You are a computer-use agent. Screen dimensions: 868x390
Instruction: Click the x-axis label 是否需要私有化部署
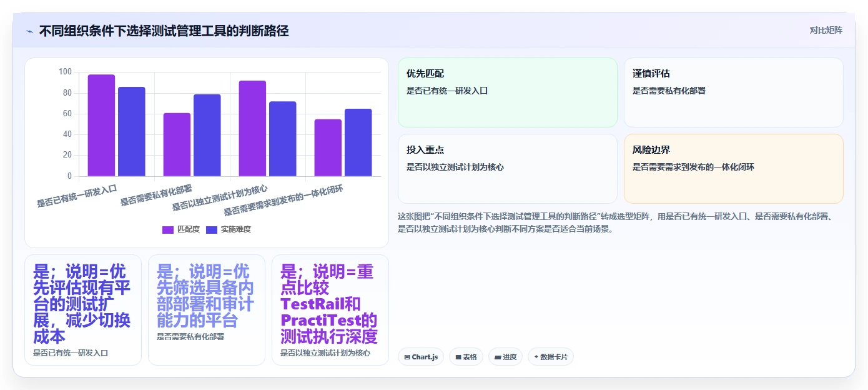click(156, 195)
